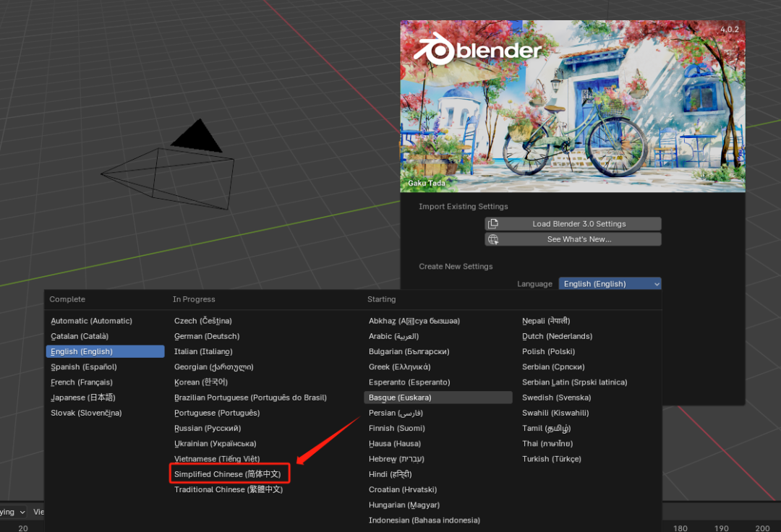
Task: Click frame 190 on the timeline ruler
Action: click(x=721, y=528)
